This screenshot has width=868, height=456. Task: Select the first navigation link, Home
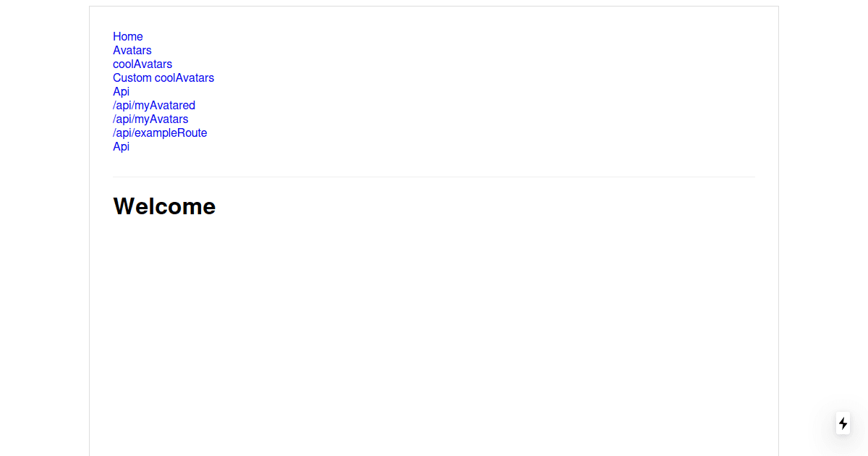(128, 37)
